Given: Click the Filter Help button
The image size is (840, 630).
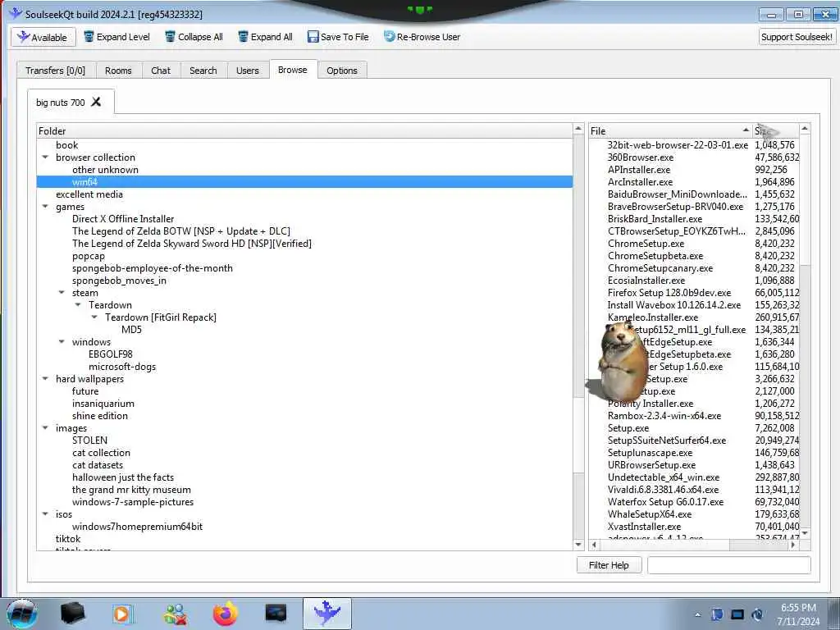Looking at the screenshot, I should 609,565.
